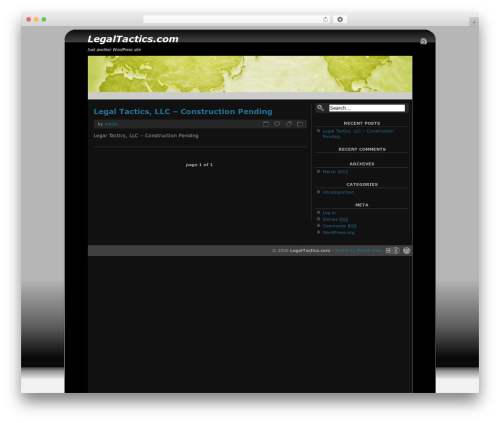Open the March 2012 archive link
The width and height of the screenshot is (500, 423).
[x=335, y=172]
